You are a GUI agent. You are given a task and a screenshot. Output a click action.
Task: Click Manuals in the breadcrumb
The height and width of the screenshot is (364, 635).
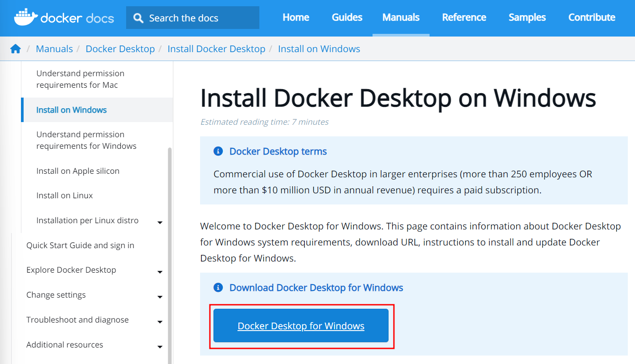coord(54,49)
